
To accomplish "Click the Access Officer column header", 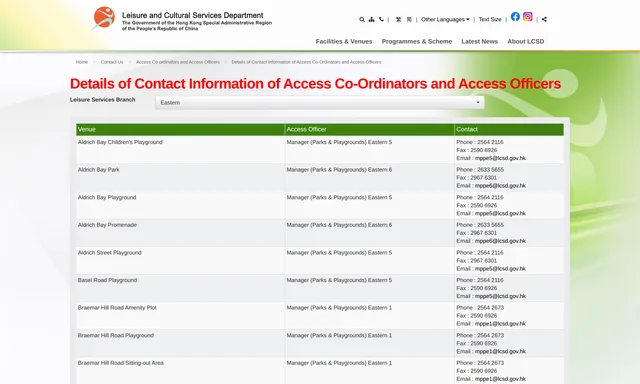I will (x=369, y=129).
